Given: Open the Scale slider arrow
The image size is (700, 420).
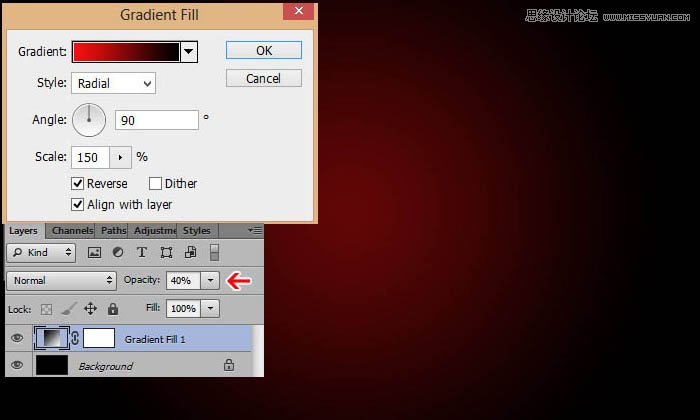Looking at the screenshot, I should click(120, 157).
